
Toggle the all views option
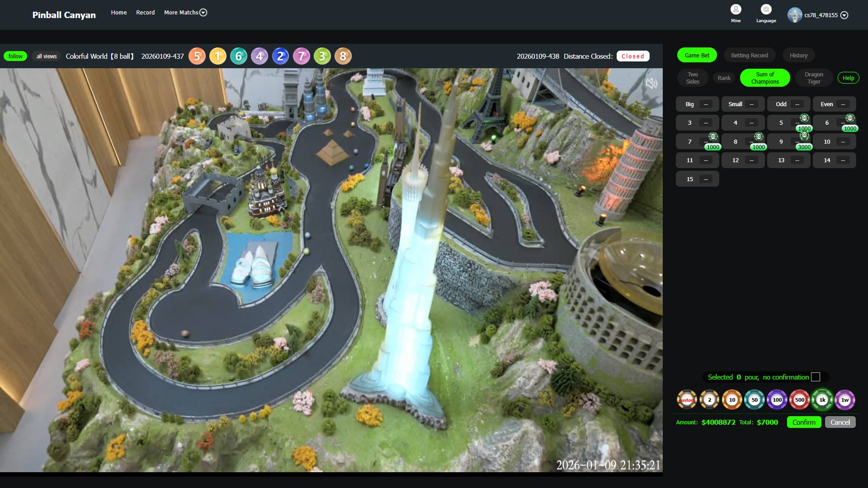pos(47,56)
